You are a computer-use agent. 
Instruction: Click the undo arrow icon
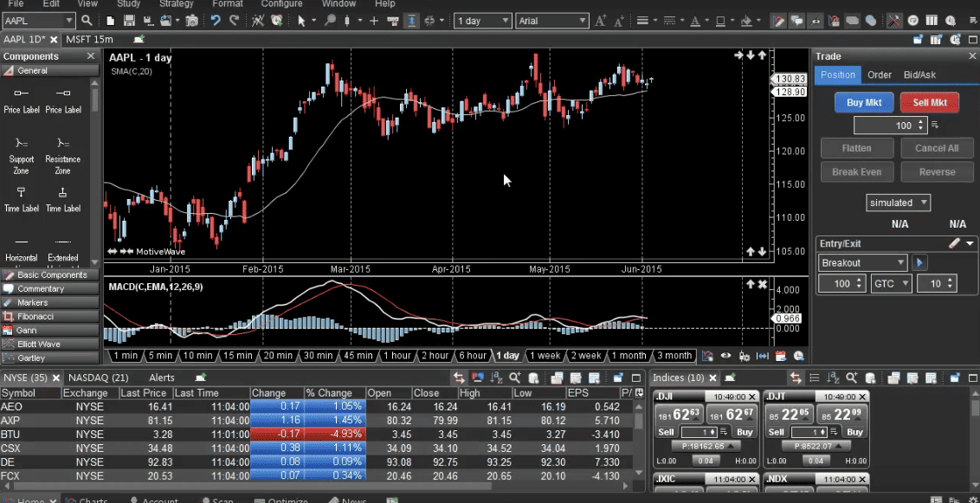click(216, 21)
